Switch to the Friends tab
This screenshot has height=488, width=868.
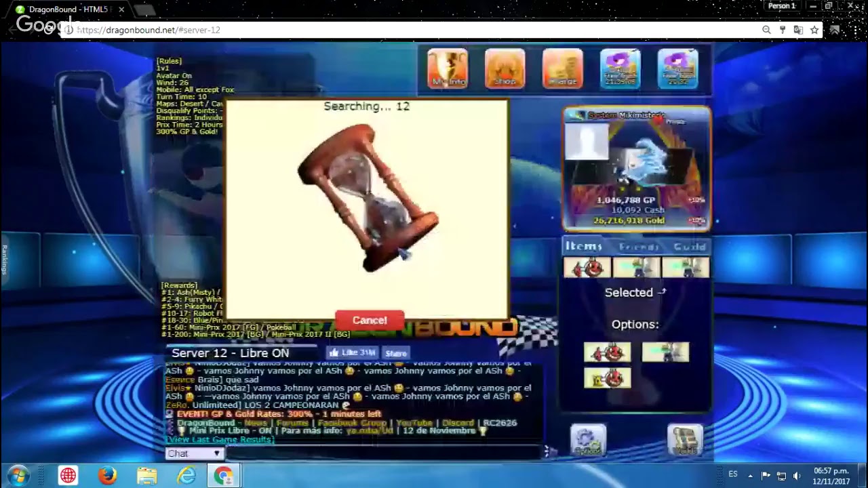click(x=639, y=247)
